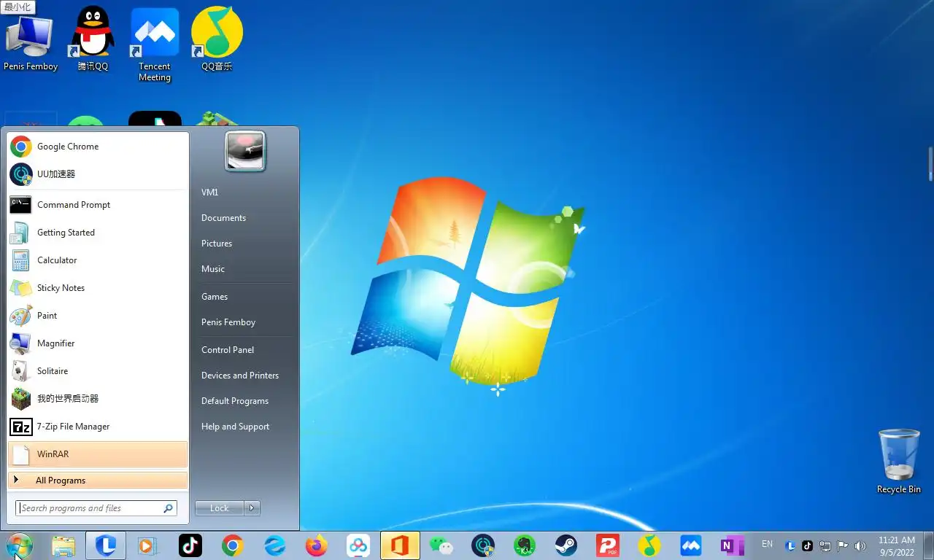This screenshot has width=934, height=560.
Task: Click the user account picture
Action: 245,151
